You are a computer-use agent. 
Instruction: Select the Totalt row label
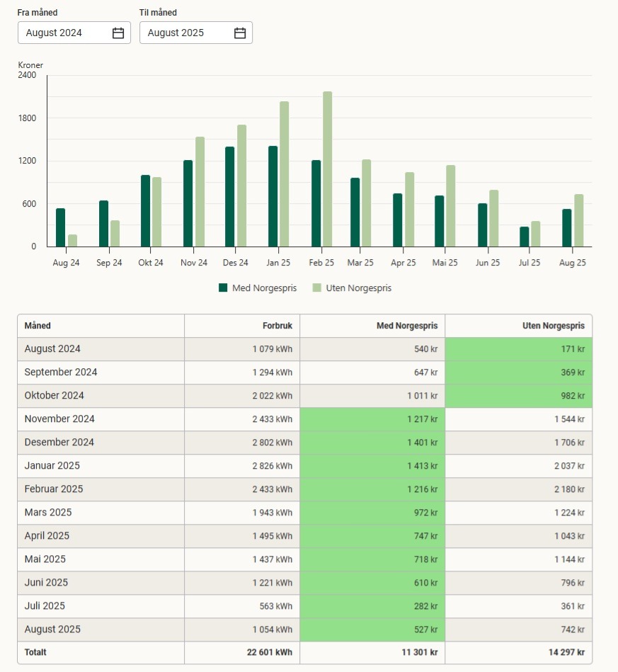(38, 652)
